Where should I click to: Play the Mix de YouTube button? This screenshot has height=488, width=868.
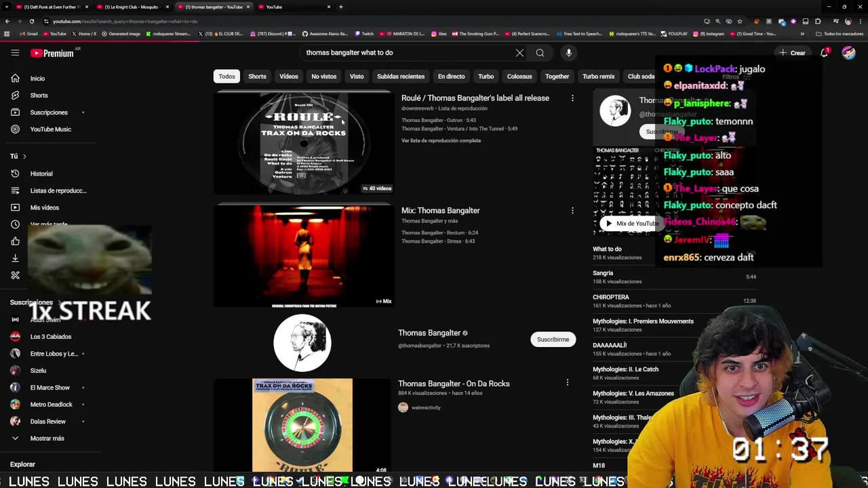[632, 224]
